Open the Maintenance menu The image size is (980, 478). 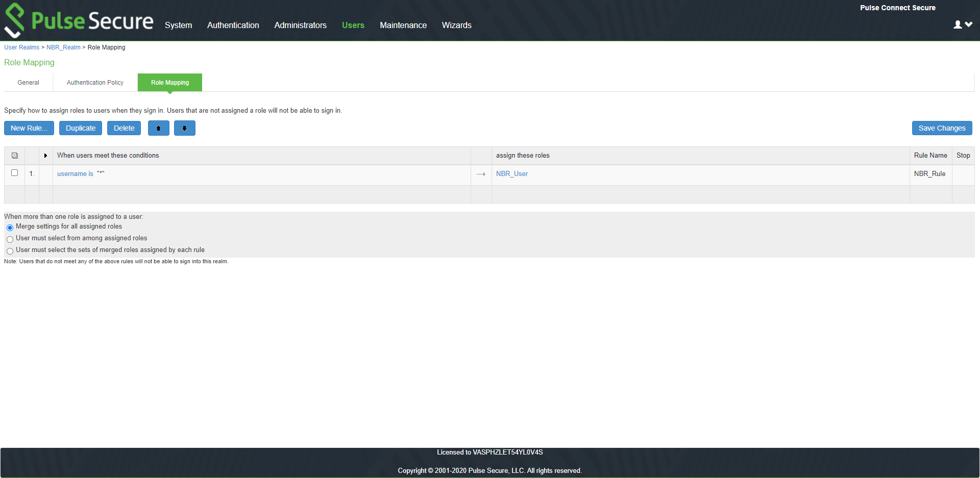[x=403, y=25]
